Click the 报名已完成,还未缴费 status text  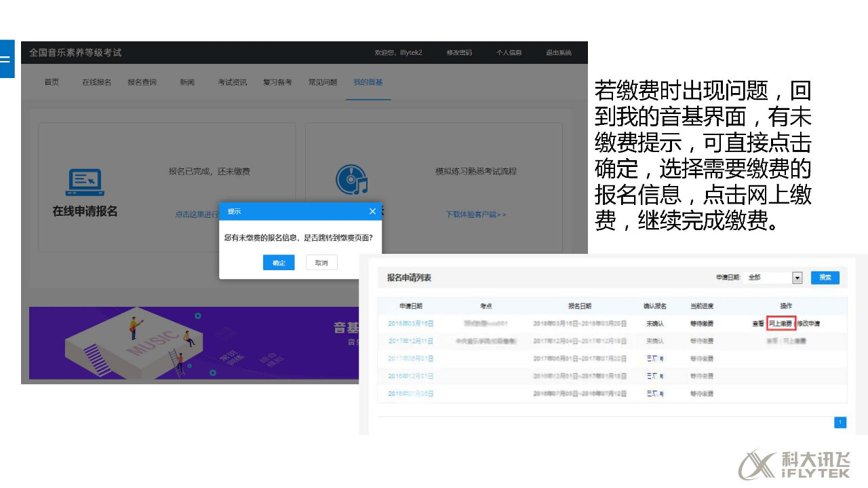[210, 172]
